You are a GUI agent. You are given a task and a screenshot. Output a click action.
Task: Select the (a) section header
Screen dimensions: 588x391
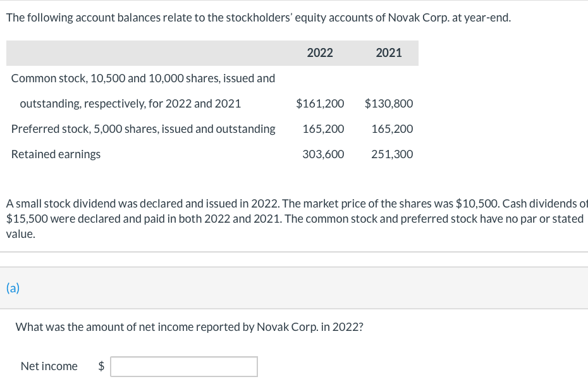pos(13,289)
